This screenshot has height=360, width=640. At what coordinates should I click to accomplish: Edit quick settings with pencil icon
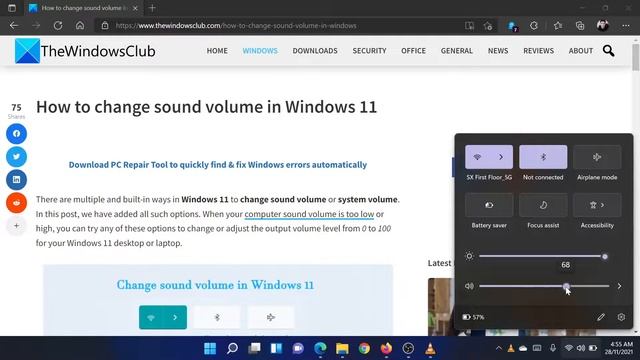click(601, 317)
